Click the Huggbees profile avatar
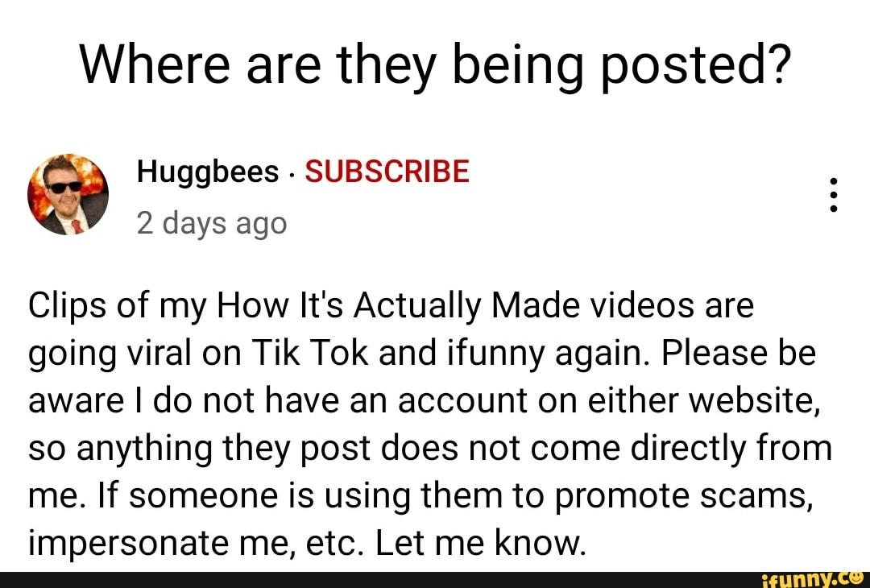The image size is (870, 588). 68,193
